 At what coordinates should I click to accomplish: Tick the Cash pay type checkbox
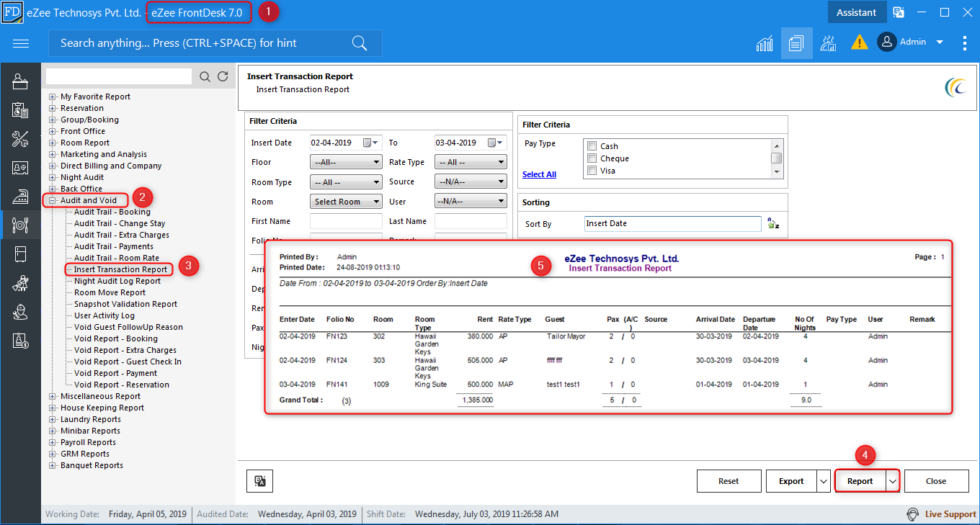(592, 146)
